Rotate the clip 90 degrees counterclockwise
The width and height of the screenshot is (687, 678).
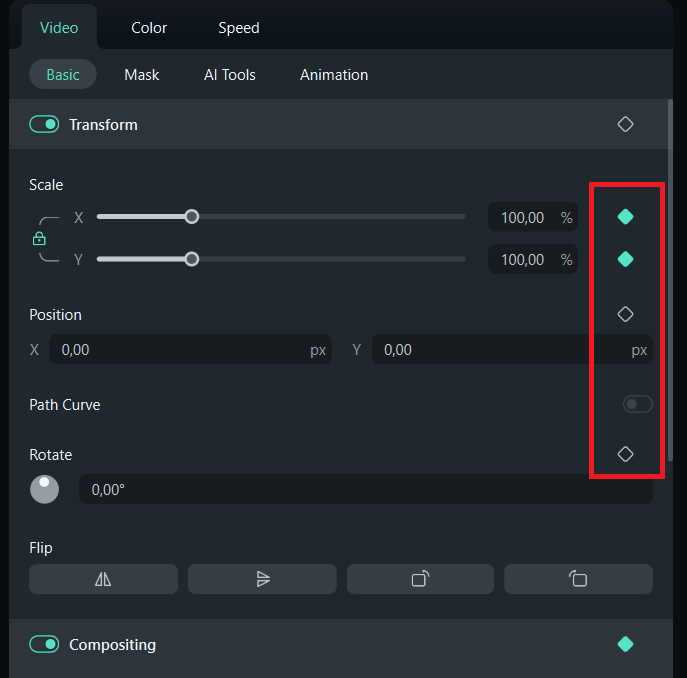pos(578,579)
